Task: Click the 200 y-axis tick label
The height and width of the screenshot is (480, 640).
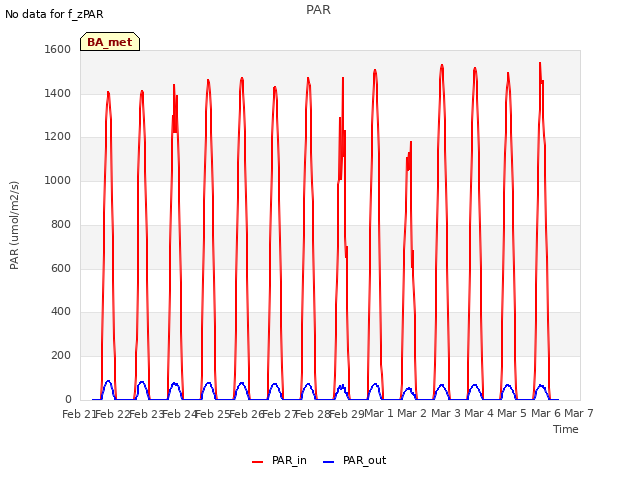Action: point(61,356)
